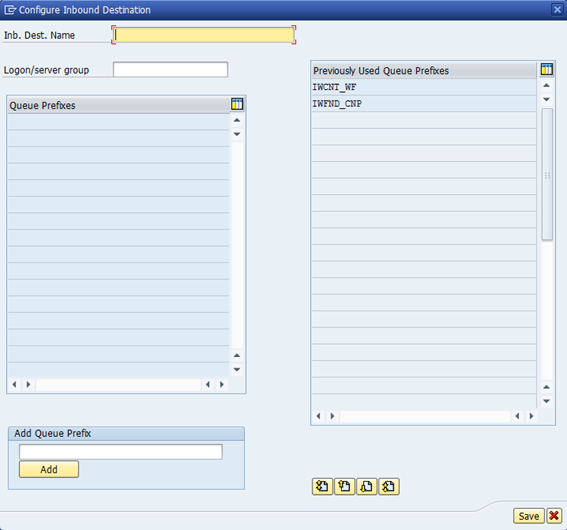
Task: Click the Logon/server group input field
Action: 170,69
